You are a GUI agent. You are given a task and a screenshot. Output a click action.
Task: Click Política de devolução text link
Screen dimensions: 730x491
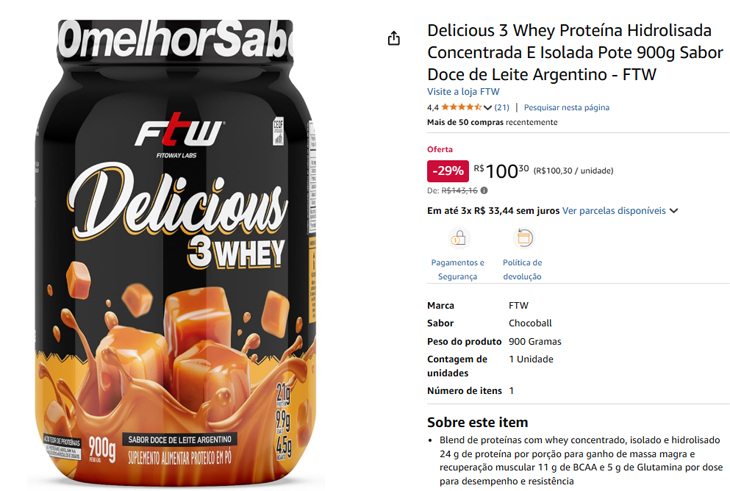point(522,269)
